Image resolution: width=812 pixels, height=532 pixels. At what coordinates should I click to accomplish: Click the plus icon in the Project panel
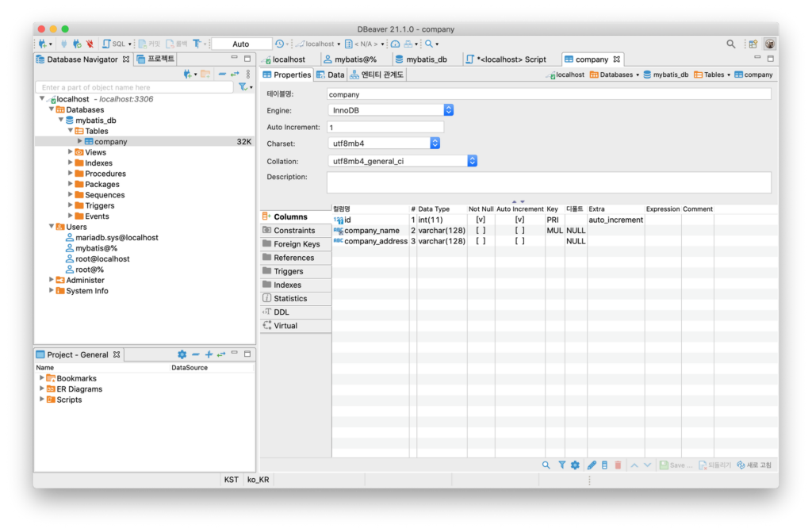(x=209, y=354)
